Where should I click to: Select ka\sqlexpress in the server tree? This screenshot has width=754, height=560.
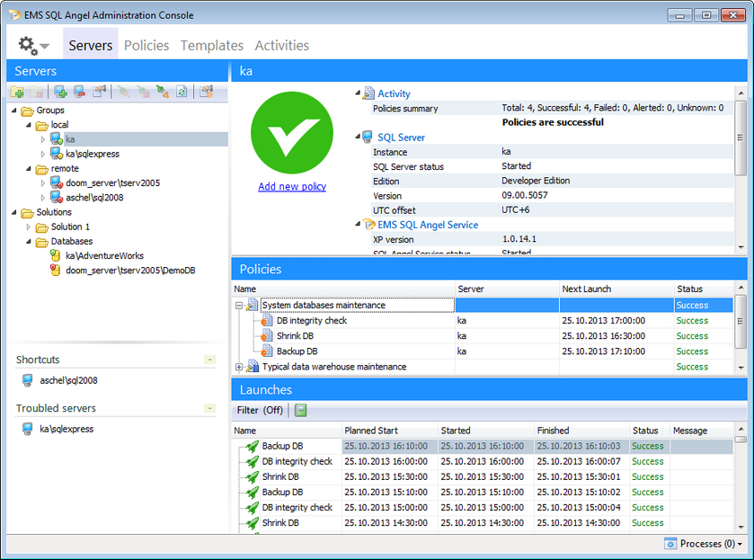click(x=93, y=154)
